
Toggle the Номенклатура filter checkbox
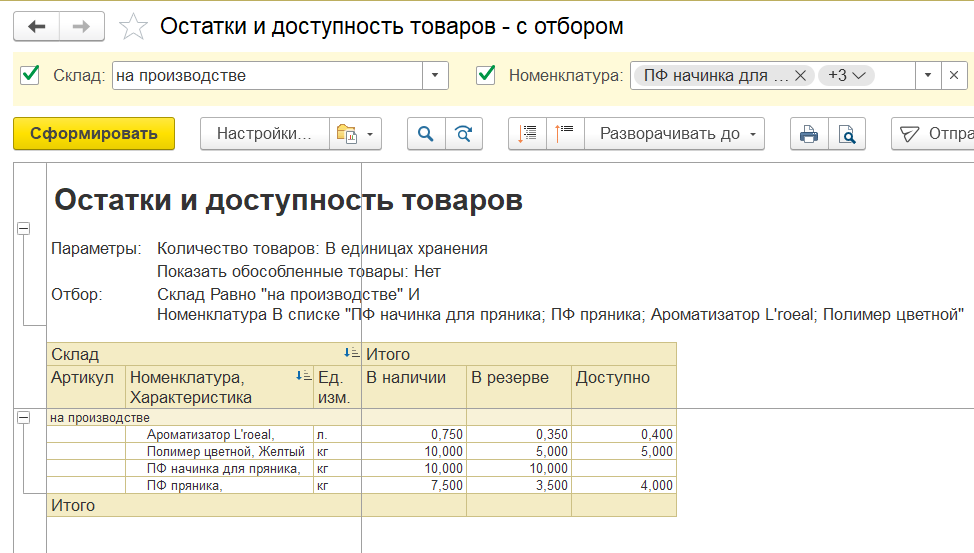487,75
